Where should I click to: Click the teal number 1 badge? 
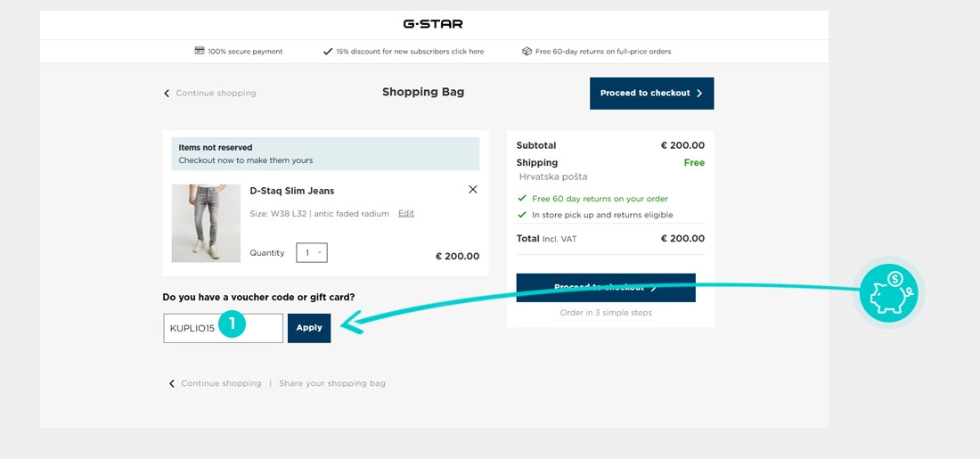click(x=232, y=324)
